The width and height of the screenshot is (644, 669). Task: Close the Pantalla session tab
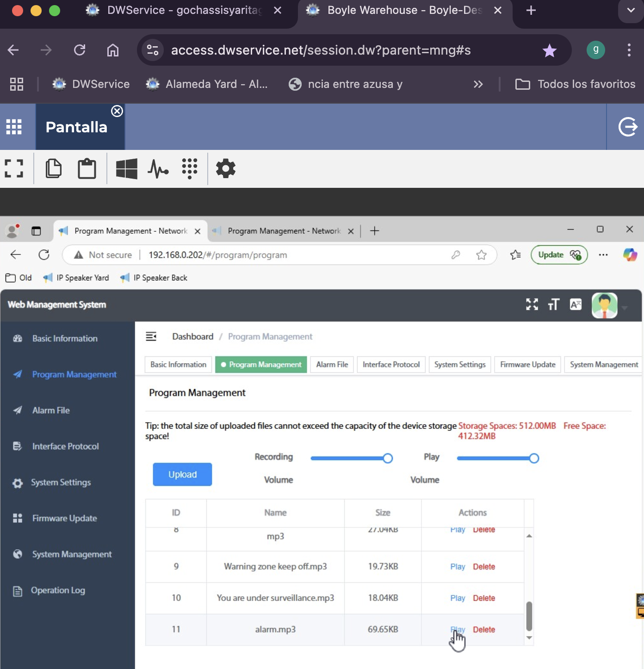(117, 111)
